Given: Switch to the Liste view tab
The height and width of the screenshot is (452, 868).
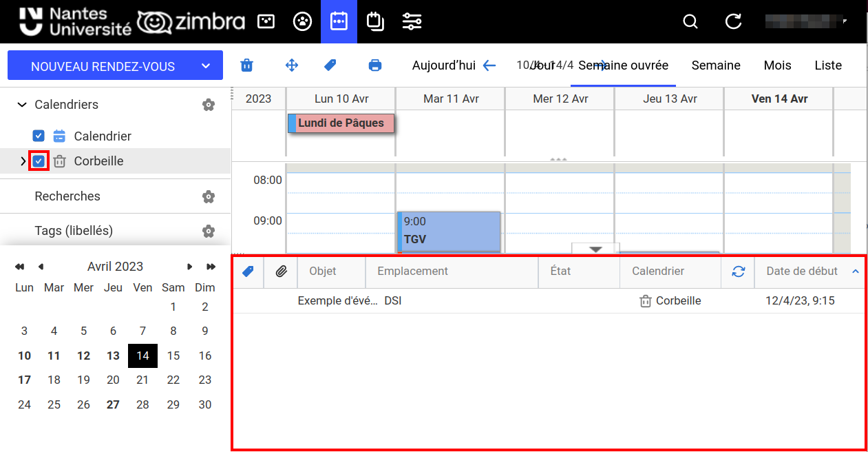Looking at the screenshot, I should pos(827,65).
